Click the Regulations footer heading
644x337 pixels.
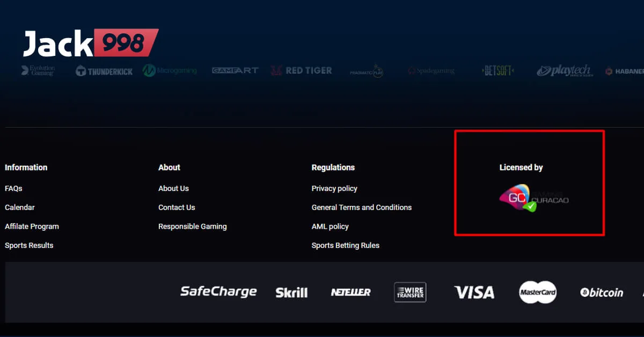click(x=333, y=167)
